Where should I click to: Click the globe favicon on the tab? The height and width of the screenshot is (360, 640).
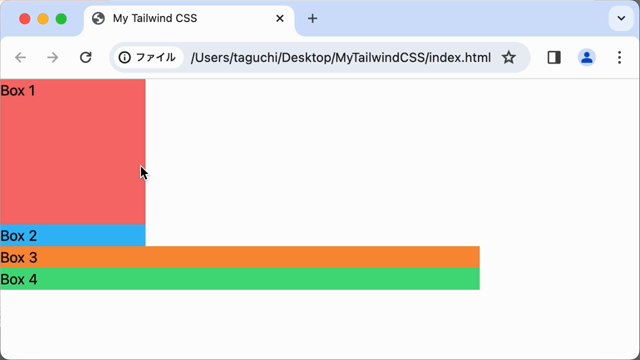click(x=98, y=18)
